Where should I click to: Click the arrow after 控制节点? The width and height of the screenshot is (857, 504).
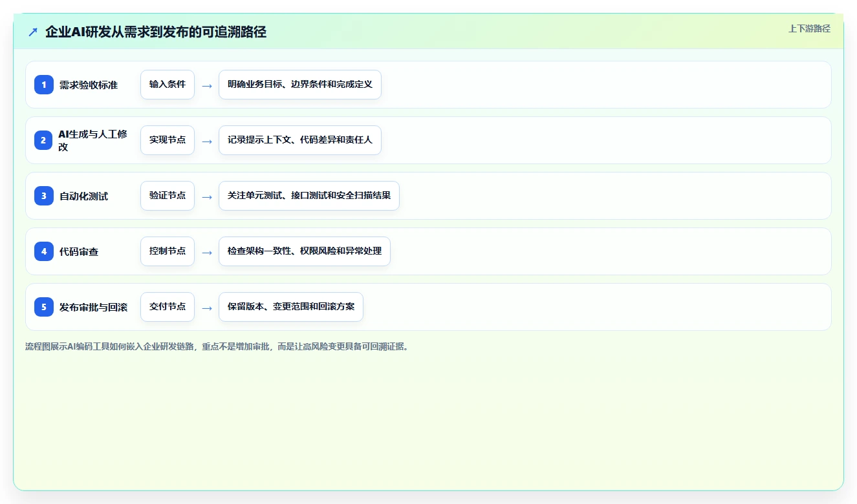pos(207,252)
